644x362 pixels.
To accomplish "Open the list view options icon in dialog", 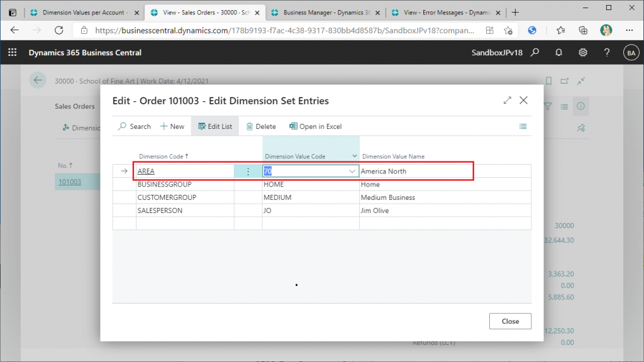I will (x=523, y=126).
